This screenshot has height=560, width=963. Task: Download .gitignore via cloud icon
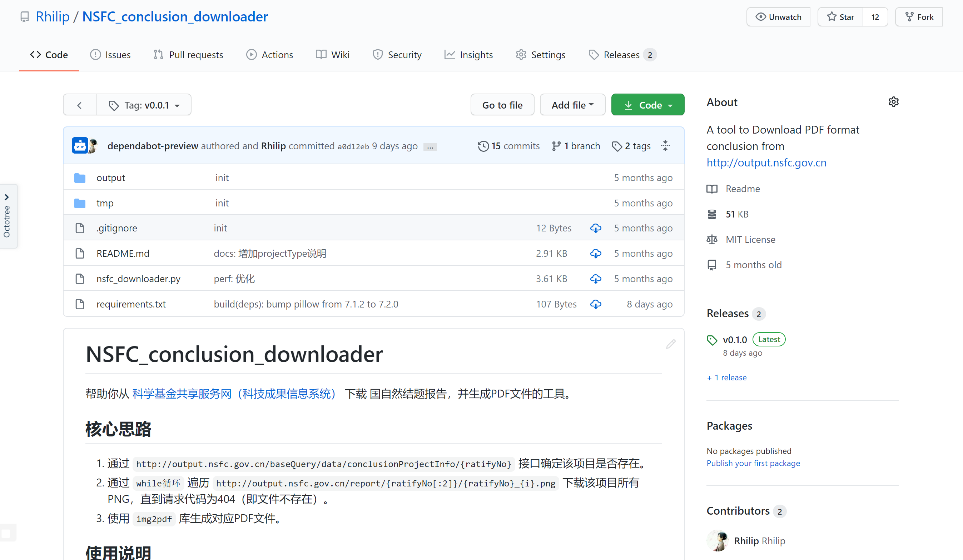pyautogui.click(x=596, y=228)
